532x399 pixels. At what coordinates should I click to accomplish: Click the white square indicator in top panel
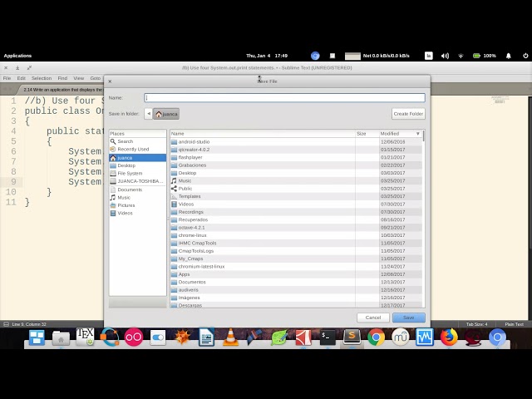click(x=332, y=56)
